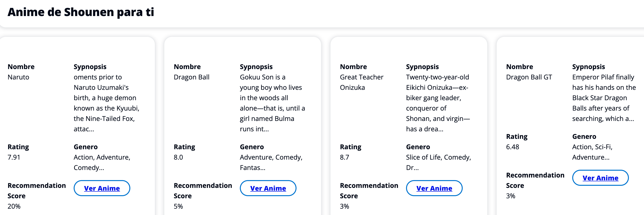
Task: Click the 7.91 rating value
Action: pos(14,157)
